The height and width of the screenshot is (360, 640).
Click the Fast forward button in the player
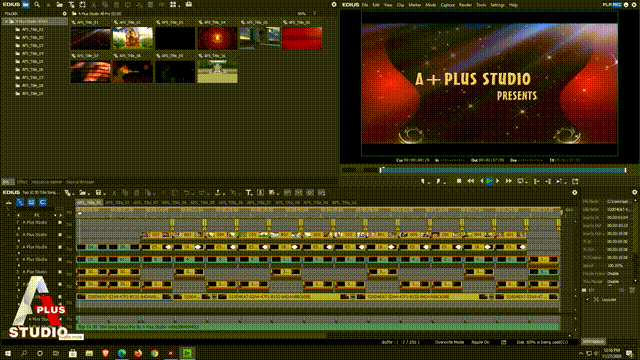509,181
